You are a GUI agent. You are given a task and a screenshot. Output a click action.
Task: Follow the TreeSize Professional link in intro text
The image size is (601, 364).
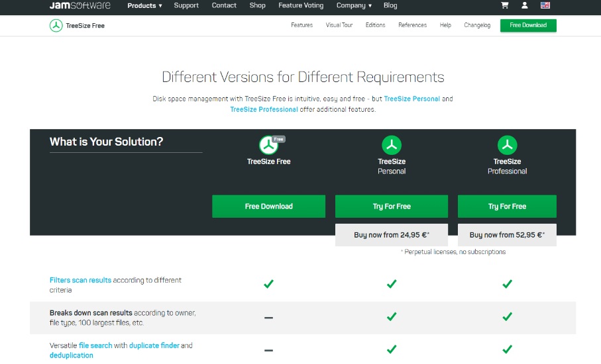[x=264, y=109]
